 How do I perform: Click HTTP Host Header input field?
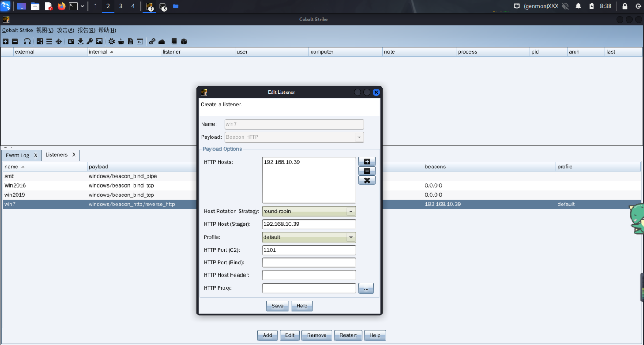[309, 275]
